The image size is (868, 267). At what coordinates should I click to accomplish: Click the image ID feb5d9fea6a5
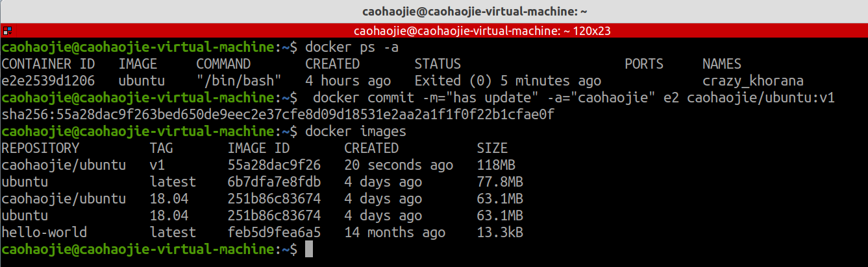tap(274, 232)
